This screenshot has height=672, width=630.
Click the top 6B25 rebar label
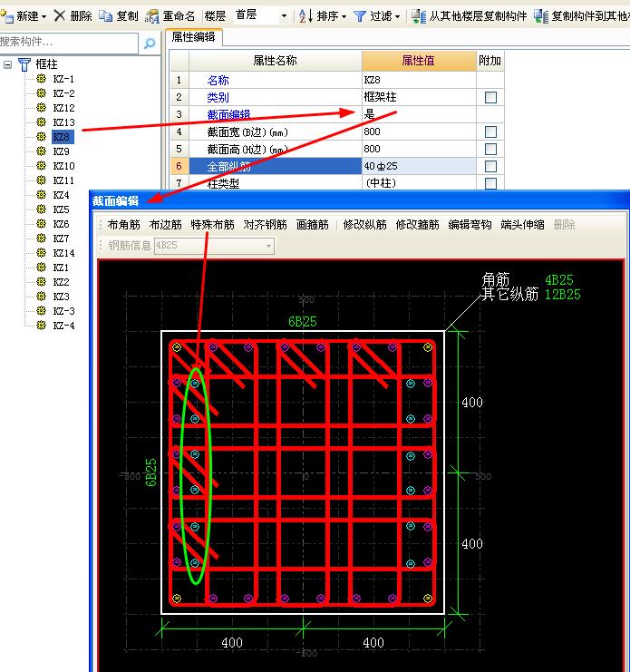tap(303, 321)
